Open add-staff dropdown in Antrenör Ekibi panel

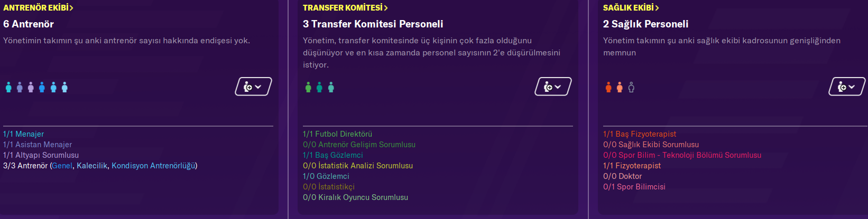click(x=253, y=87)
